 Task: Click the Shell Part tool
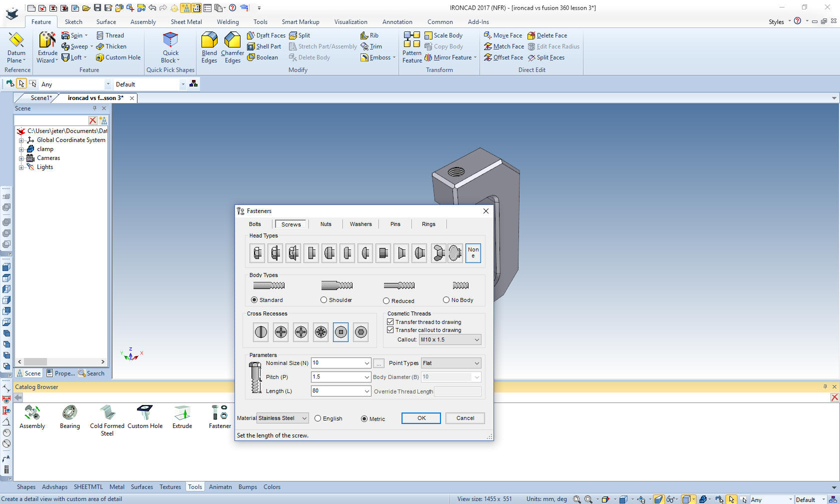click(x=264, y=46)
